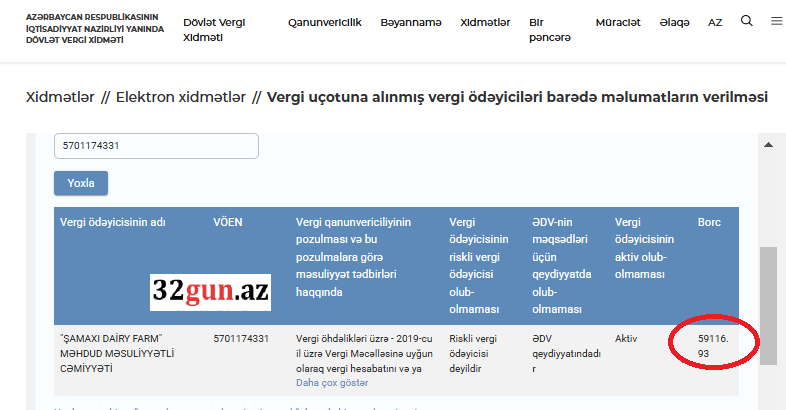Click the Elektron xidmətlər breadcrumb link
Screen dimensions: 786x410
(x=180, y=97)
